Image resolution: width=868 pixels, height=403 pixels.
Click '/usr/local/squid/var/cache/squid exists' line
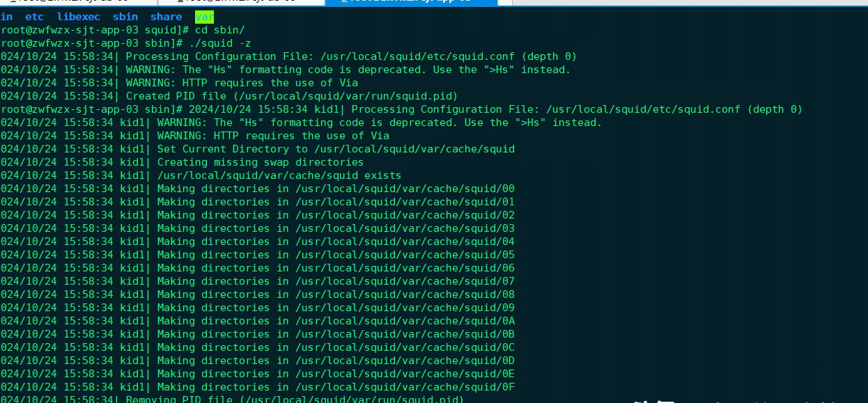pyautogui.click(x=201, y=175)
